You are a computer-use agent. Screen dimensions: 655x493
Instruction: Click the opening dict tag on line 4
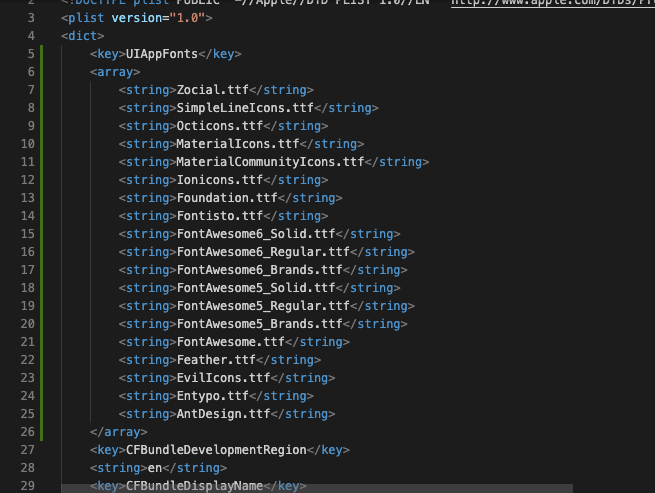tap(82, 36)
